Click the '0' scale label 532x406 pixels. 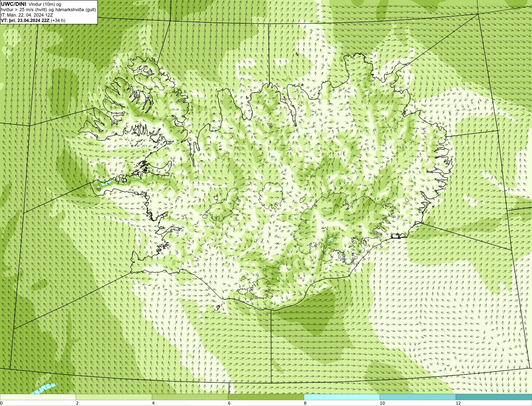click(x=1, y=403)
